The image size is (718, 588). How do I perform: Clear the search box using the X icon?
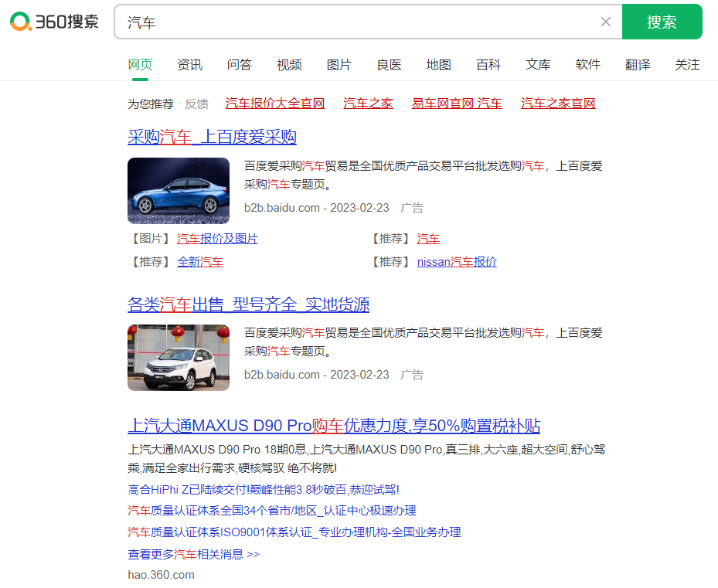(x=606, y=22)
